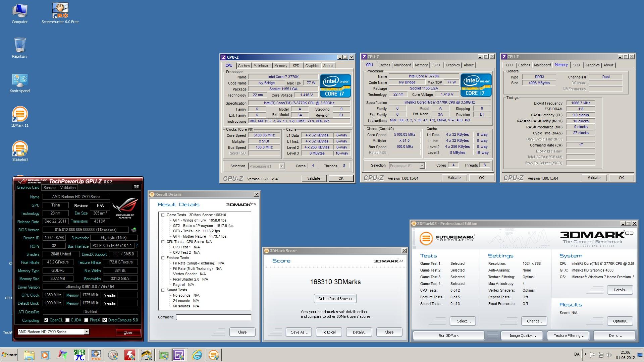Open the volume speaker tray icon
644x362 pixels.
pyautogui.click(x=609, y=355)
